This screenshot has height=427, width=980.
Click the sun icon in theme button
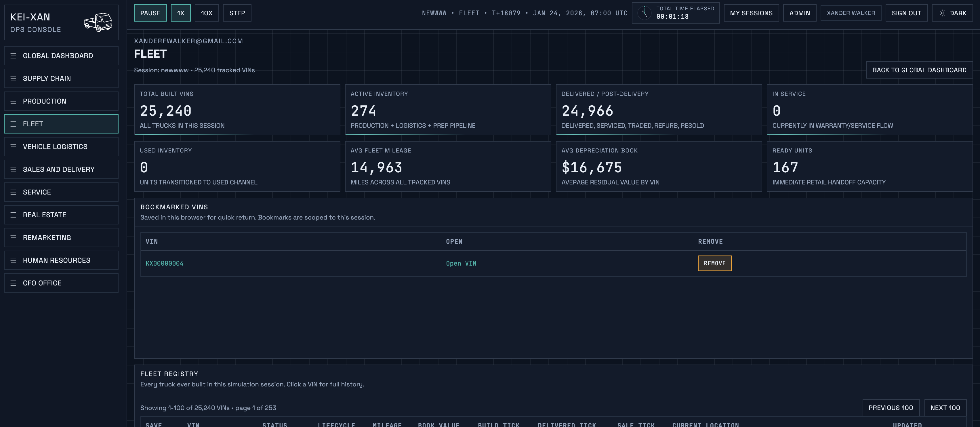[942, 13]
